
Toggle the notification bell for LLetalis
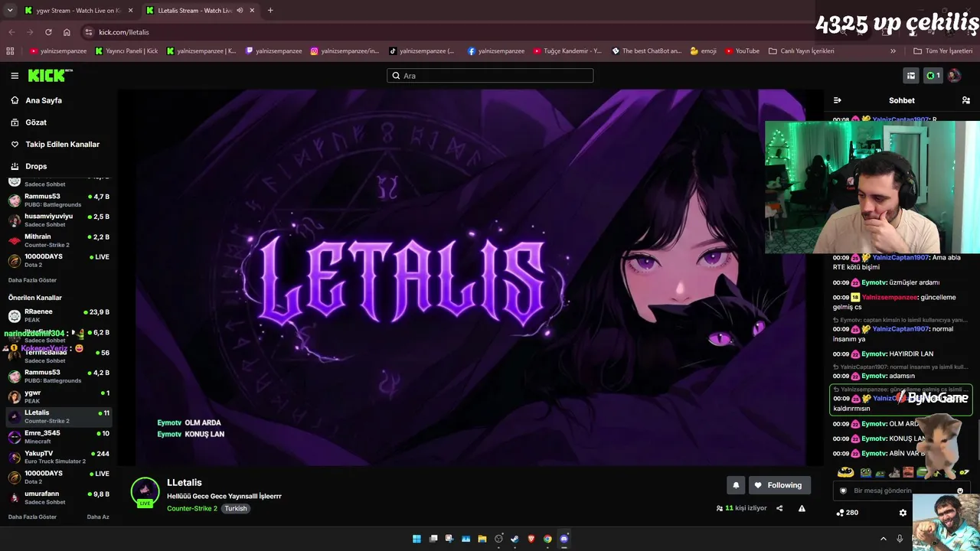tap(736, 485)
